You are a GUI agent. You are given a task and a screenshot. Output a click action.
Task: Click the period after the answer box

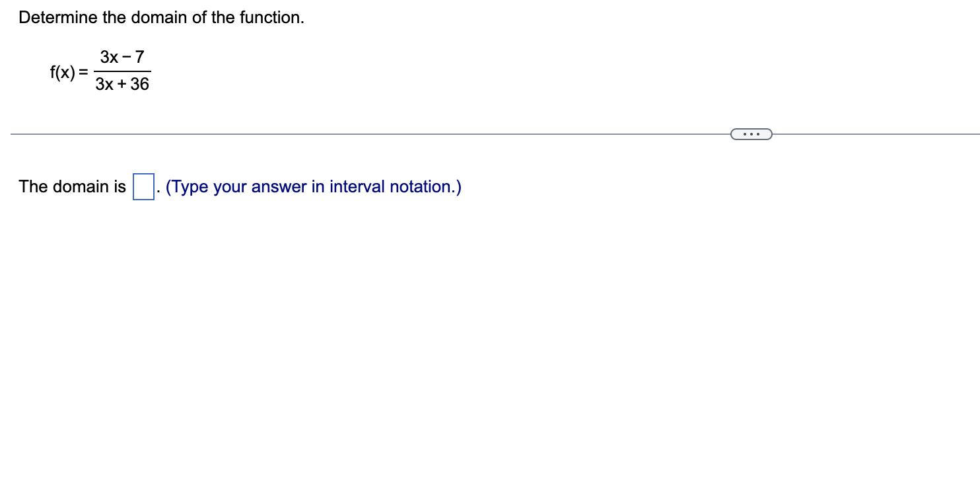coord(158,192)
